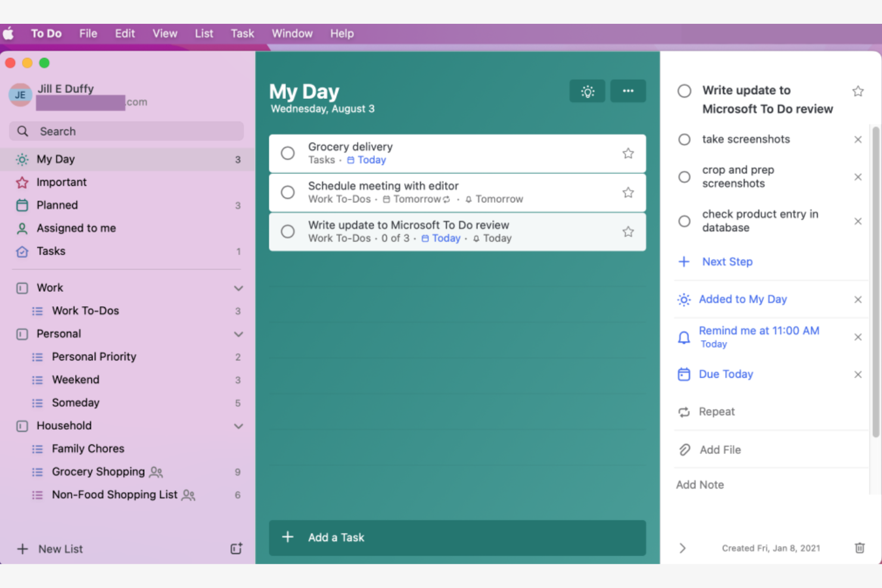This screenshot has height=588, width=882.
Task: Select the My Day list
Action: click(128, 159)
